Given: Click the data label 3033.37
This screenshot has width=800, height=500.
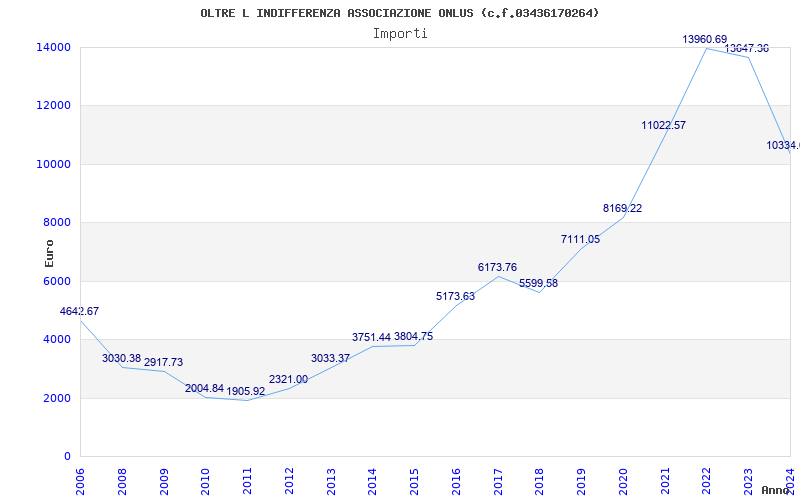Looking at the screenshot, I should (x=331, y=358).
